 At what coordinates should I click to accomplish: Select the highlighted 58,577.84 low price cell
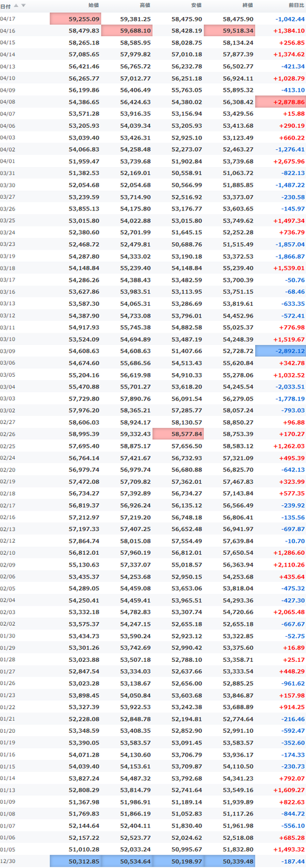(178, 434)
